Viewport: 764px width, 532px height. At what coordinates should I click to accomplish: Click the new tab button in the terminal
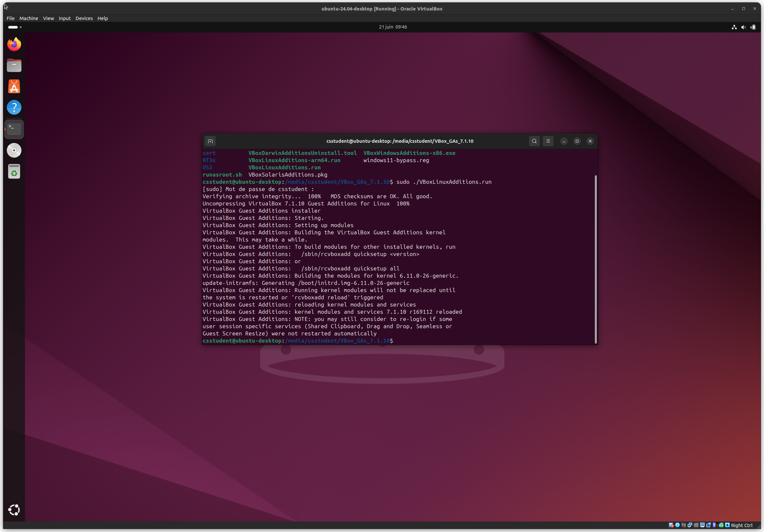(210, 141)
